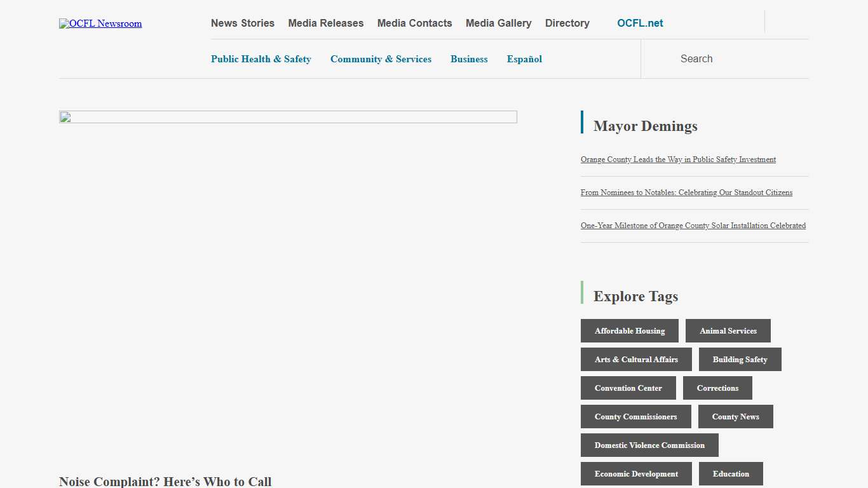Click the OCFL Newsroom logo

point(100,24)
